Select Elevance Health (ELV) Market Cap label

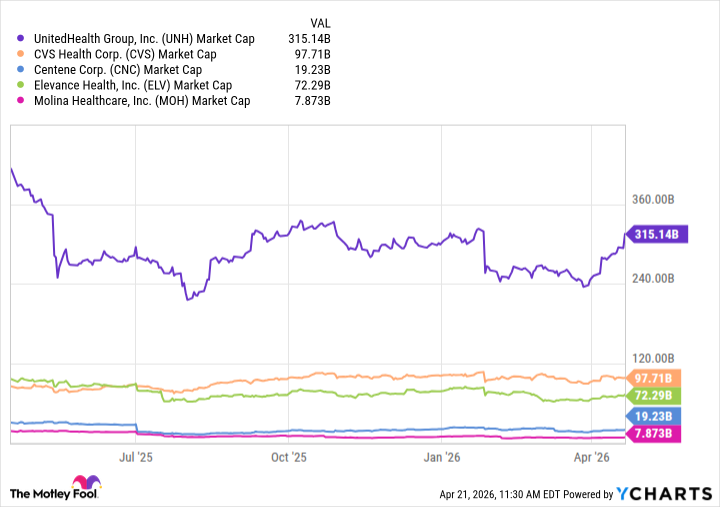(x=133, y=86)
